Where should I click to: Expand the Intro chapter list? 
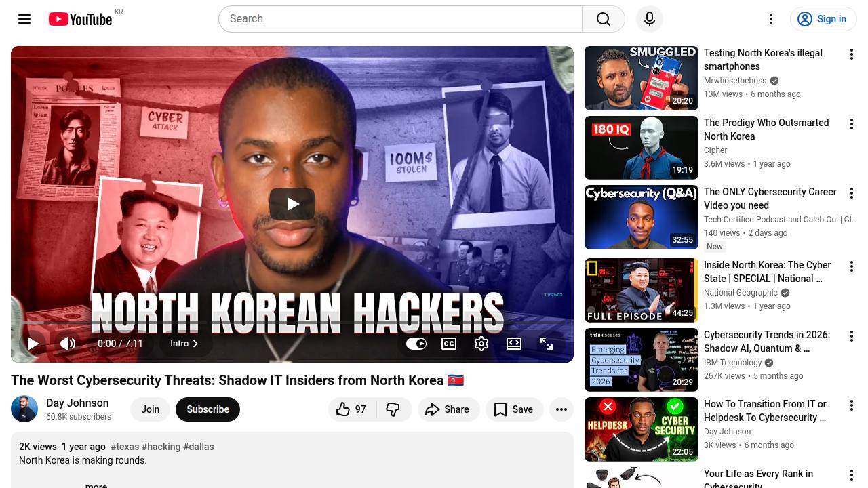tap(184, 344)
